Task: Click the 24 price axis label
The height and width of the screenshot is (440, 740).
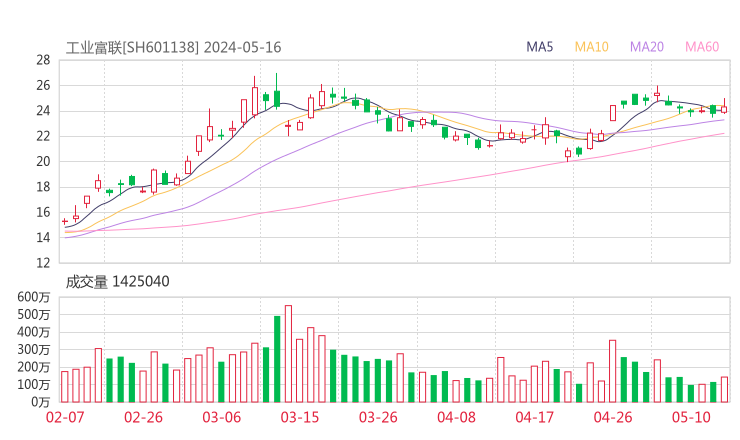Action: pos(43,111)
